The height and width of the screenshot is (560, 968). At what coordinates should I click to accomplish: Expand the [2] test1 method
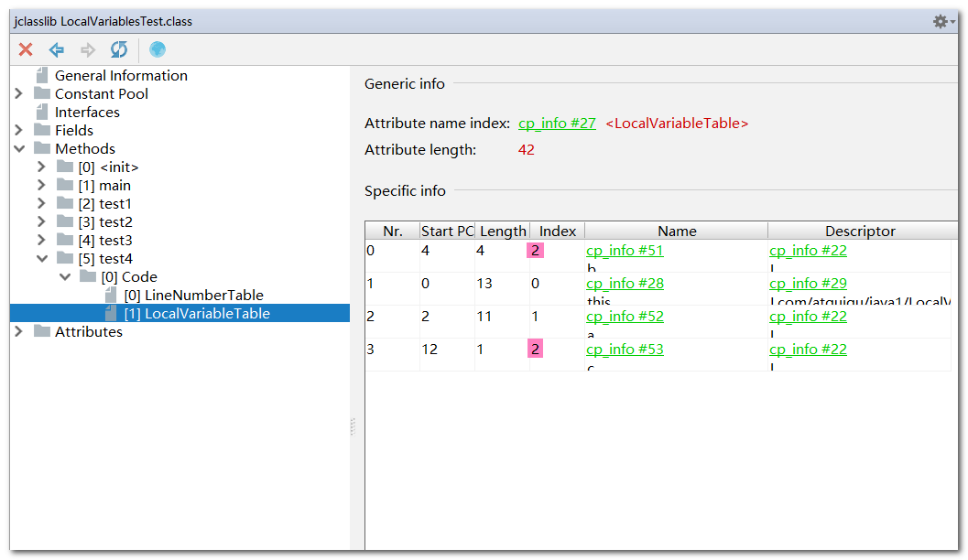(x=41, y=203)
